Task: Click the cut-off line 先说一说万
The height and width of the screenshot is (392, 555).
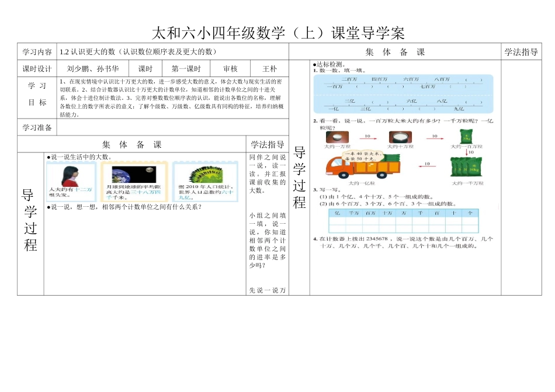Action: [x=267, y=290]
